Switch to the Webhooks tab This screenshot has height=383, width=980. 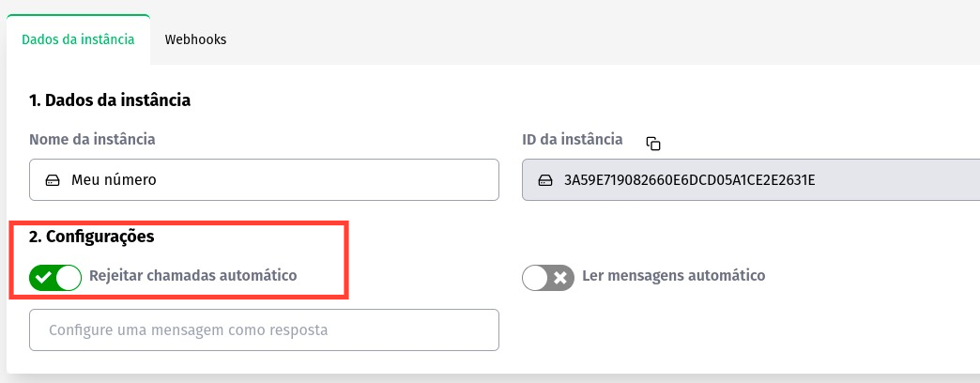pos(195,39)
